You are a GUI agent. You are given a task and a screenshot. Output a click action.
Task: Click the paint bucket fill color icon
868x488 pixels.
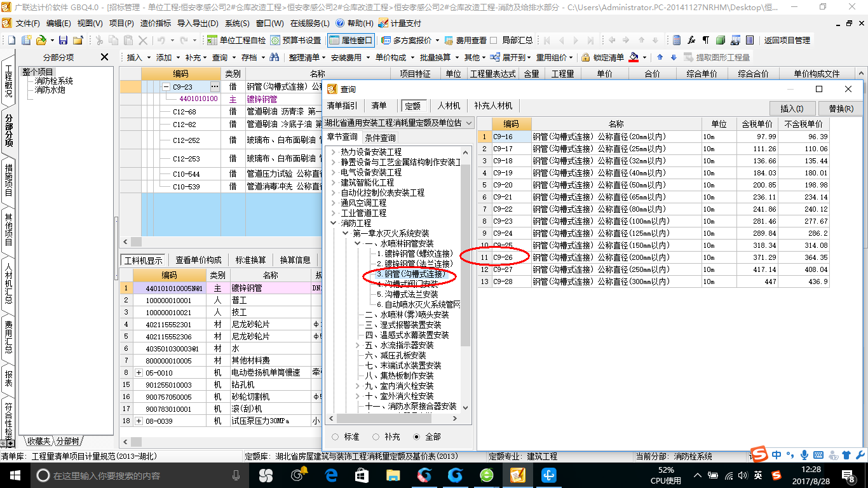[x=634, y=57]
